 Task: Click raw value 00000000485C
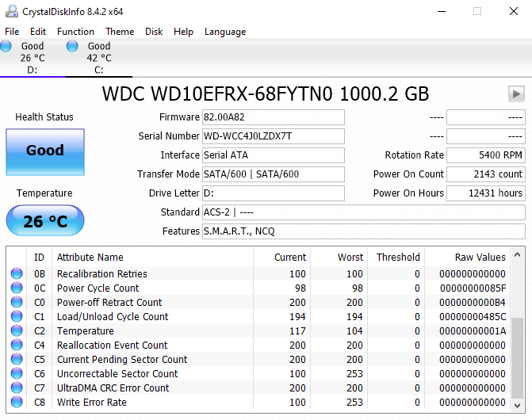(473, 317)
